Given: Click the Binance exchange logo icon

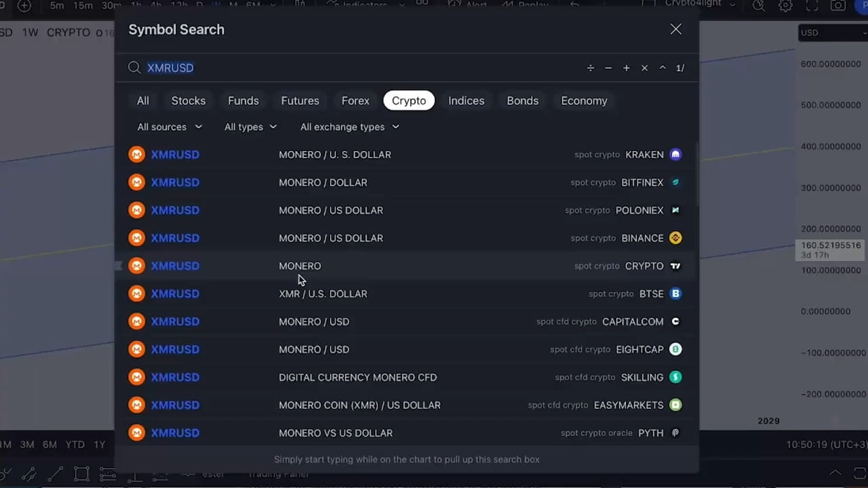Looking at the screenshot, I should pyautogui.click(x=675, y=238).
